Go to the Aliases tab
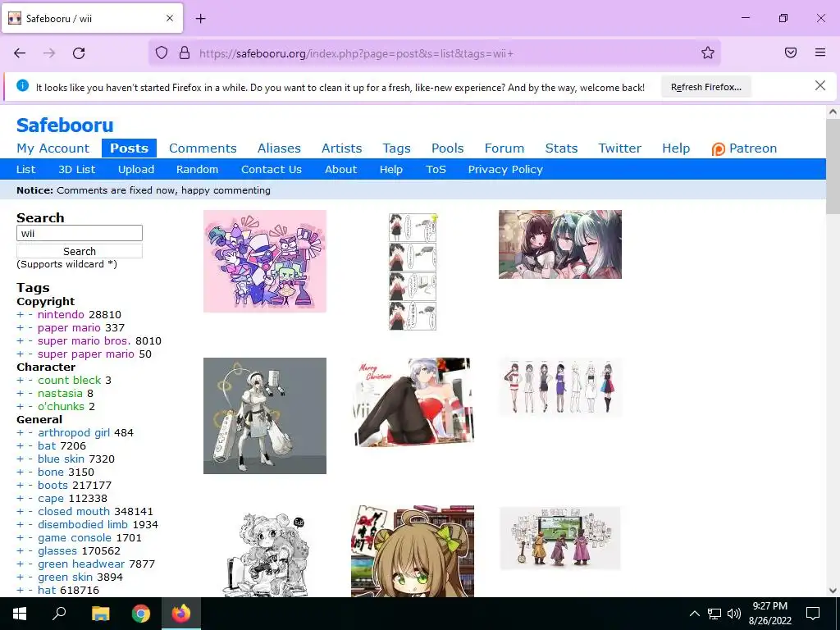This screenshot has width=840, height=630. [279, 148]
